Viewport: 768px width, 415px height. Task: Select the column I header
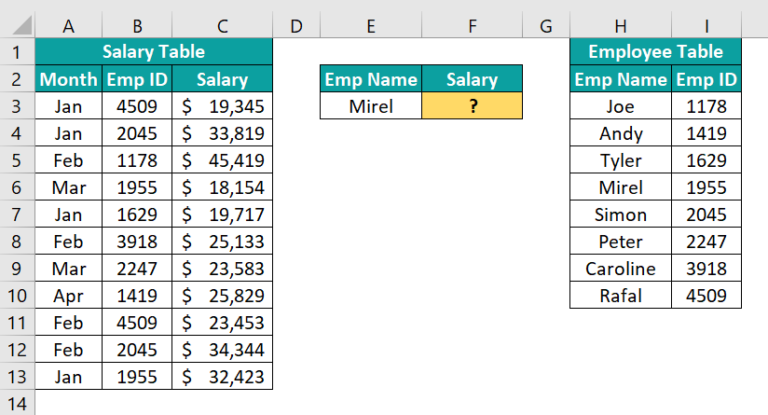(706, 25)
